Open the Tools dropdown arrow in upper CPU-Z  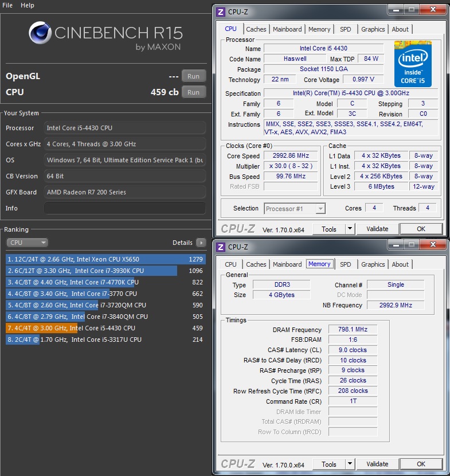point(350,229)
